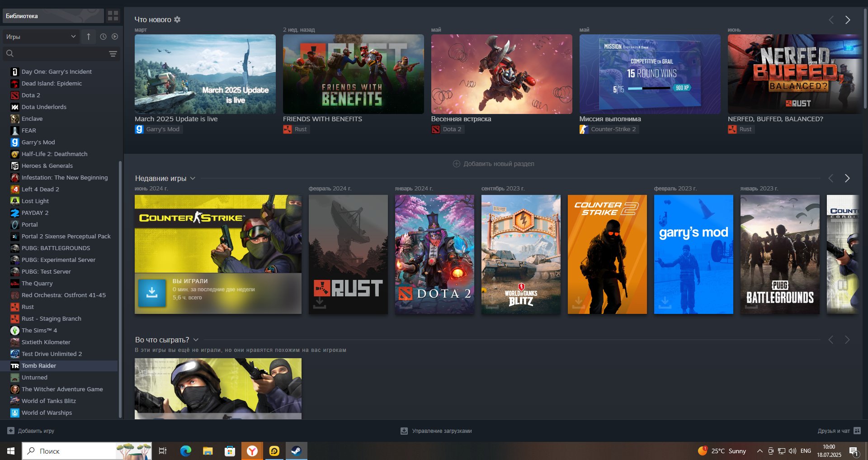Select FEAR in library list

60,130
